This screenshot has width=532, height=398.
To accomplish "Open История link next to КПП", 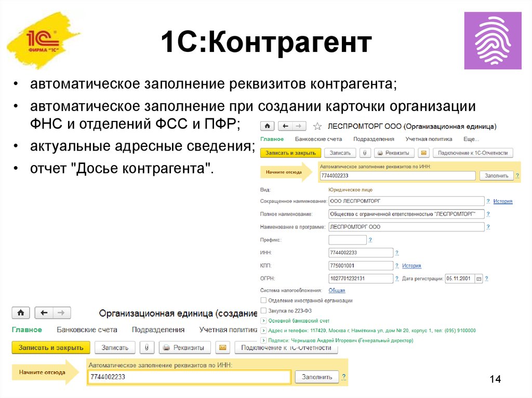I will point(411,266).
